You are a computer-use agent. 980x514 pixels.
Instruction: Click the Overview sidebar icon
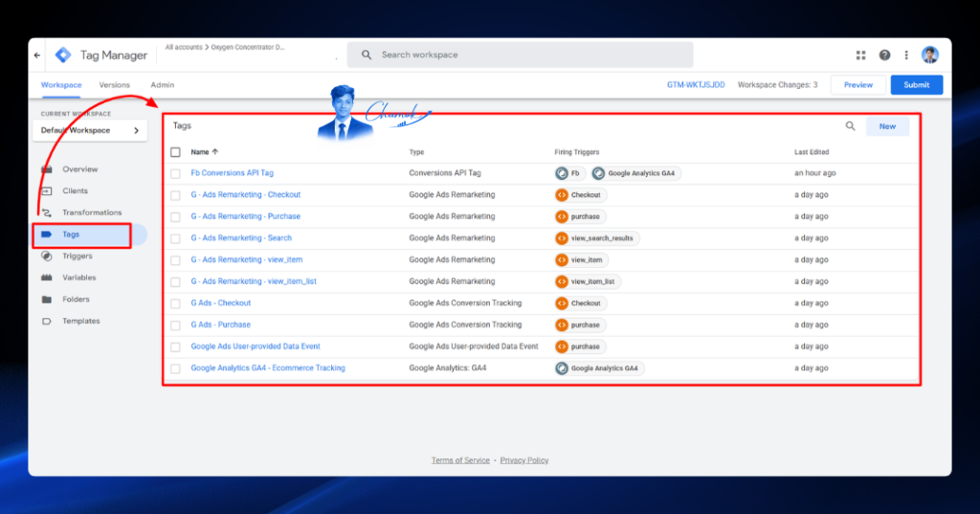(x=47, y=168)
